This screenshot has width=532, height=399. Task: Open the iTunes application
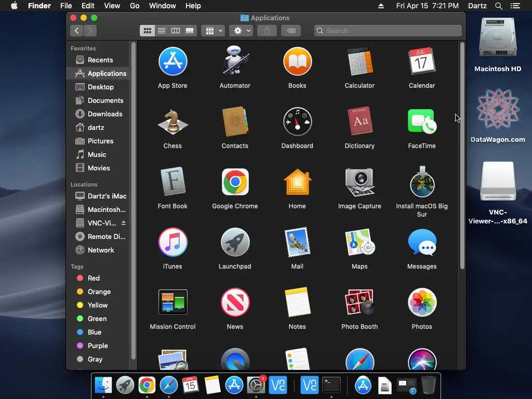172,242
